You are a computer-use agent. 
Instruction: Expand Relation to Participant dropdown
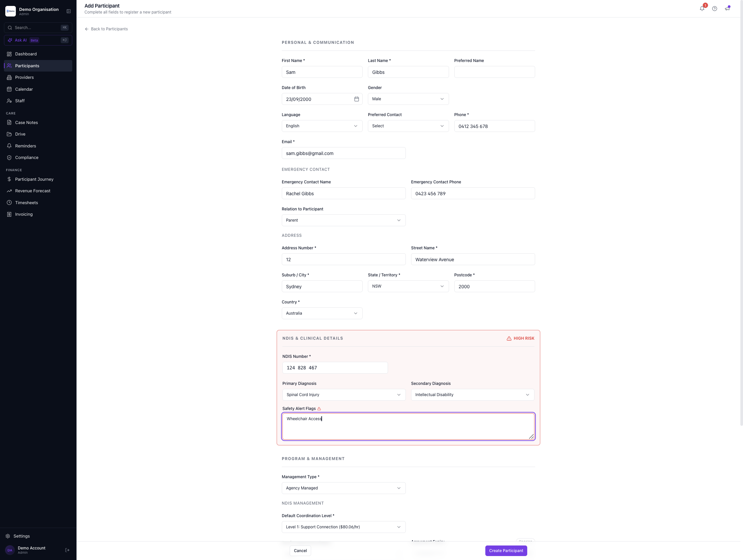coord(343,220)
